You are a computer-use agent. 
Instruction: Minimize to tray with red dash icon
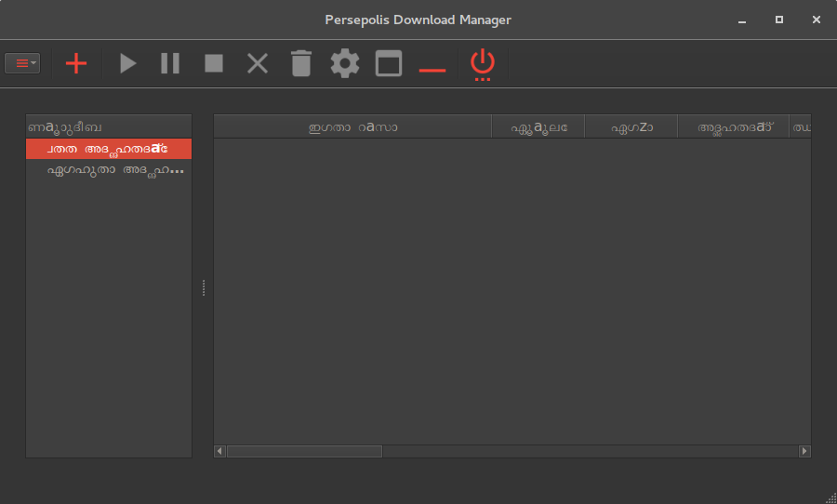point(432,70)
